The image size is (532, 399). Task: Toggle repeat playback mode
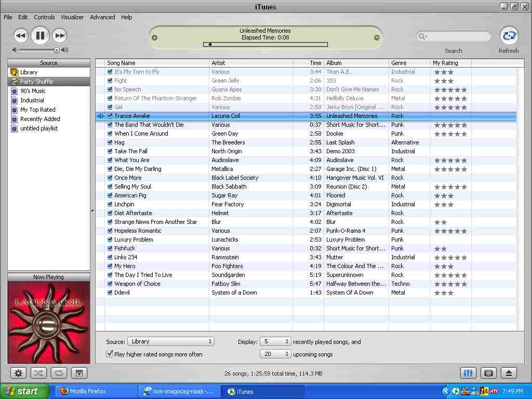(58, 373)
